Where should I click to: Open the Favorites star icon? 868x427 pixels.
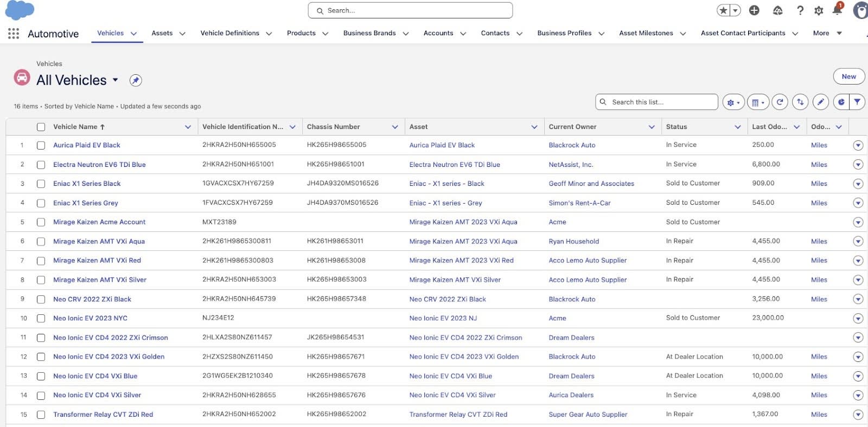click(723, 10)
